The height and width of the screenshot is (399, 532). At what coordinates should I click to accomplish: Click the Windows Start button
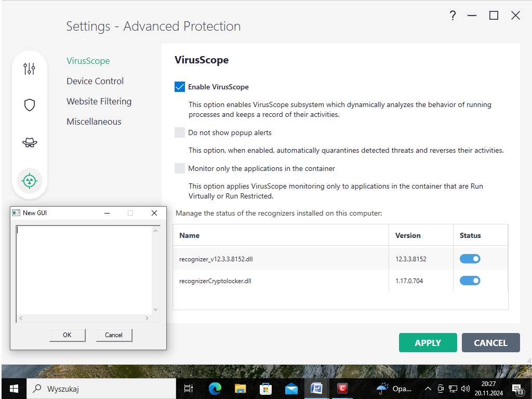[14, 389]
